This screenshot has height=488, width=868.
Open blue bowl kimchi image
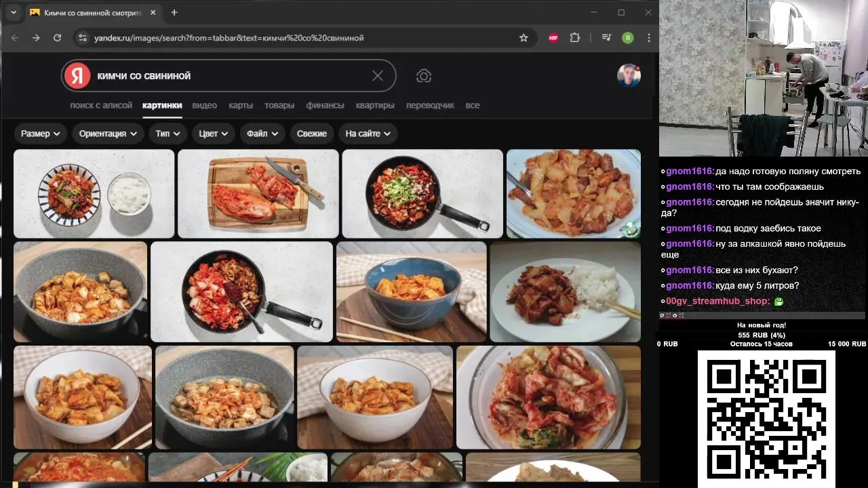[412, 292]
